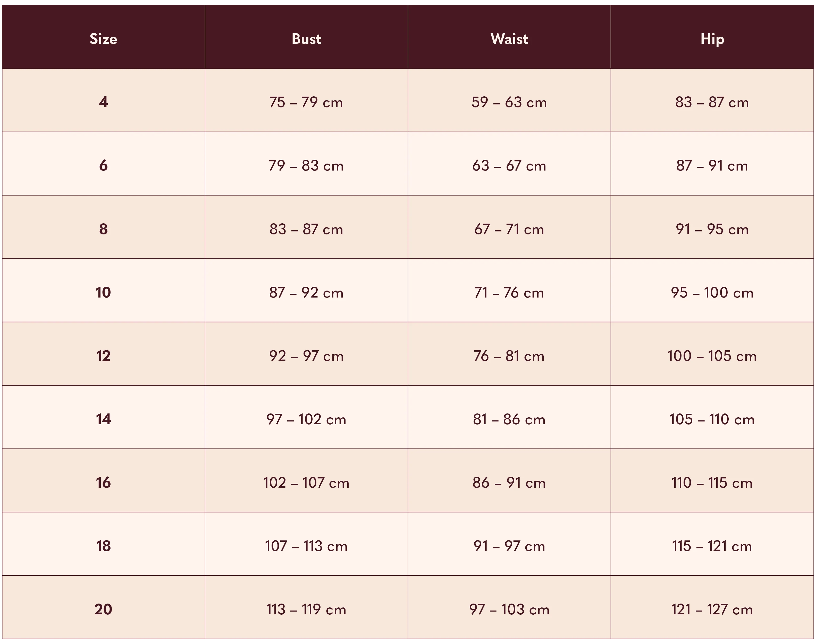Click the Size column header
816x644 pixels.
click(x=103, y=39)
